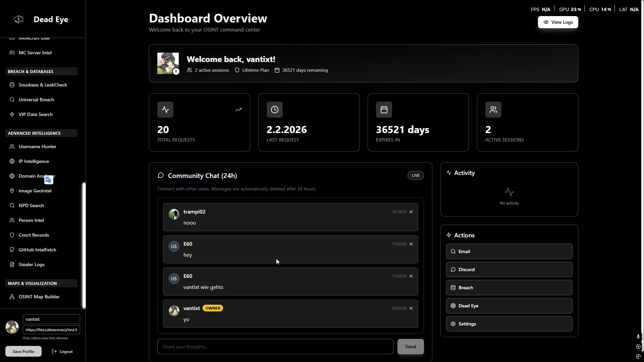The height and width of the screenshot is (362, 644).
Task: Delete vantixt's 'yo' message with X
Action: (411, 308)
